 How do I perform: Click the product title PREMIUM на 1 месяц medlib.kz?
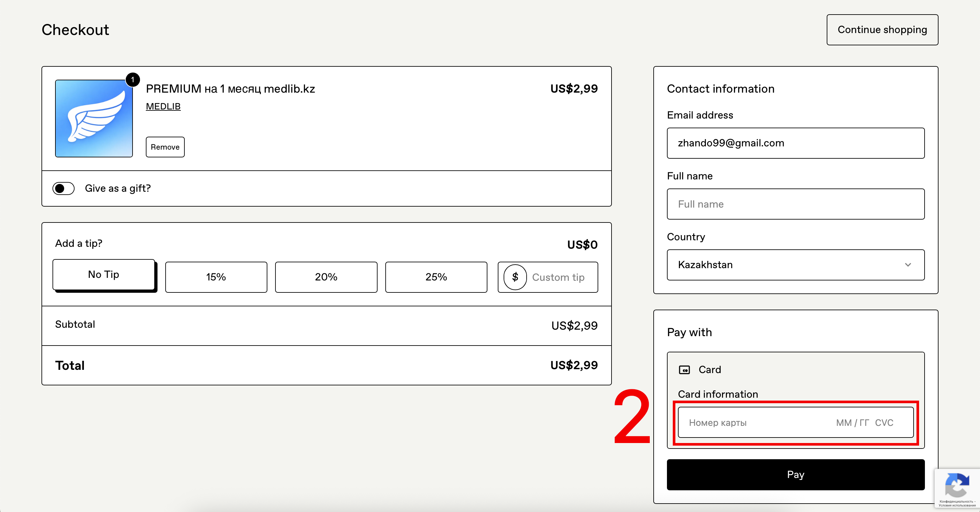tap(230, 88)
